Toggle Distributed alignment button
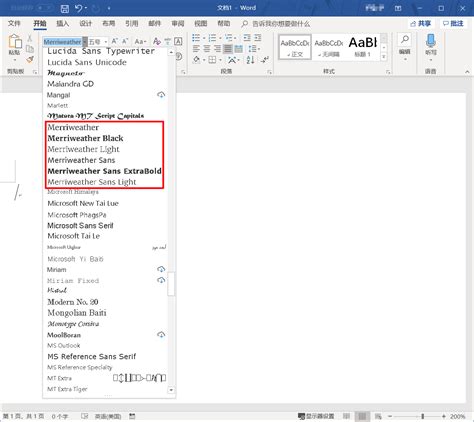The image size is (474, 422). [239, 49]
